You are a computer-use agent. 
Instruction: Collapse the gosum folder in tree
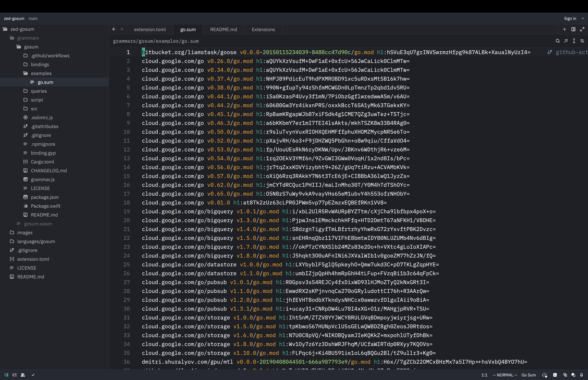[x=54, y=47]
